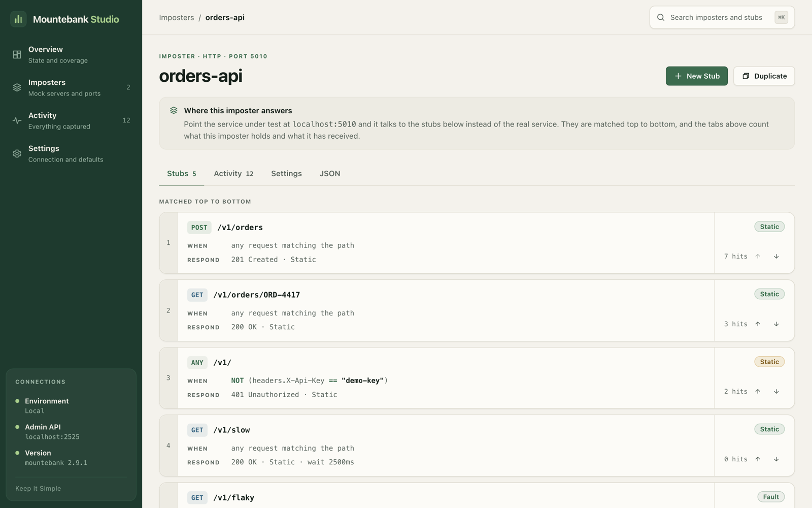This screenshot has width=812, height=508.
Task: Click the Fault badge on GET /v1/flaky
Action: 771,497
